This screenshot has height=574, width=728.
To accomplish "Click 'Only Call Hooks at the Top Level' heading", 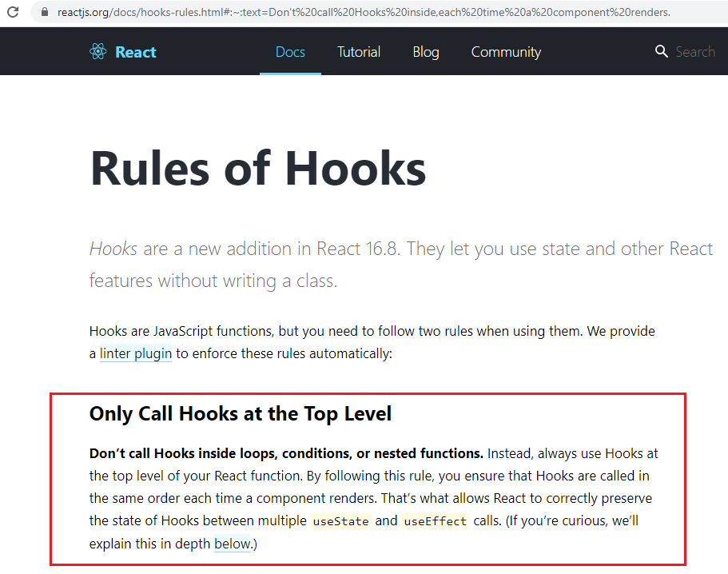I will [241, 413].
